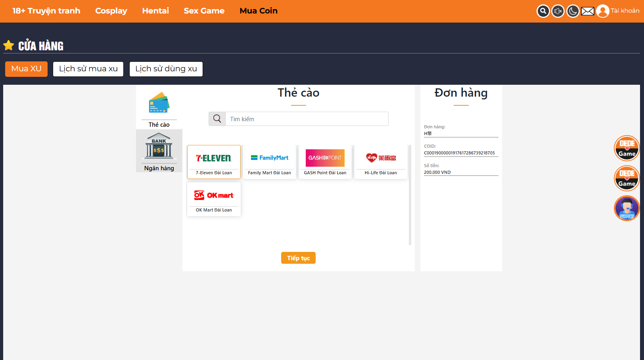Pick GASH Point Đài Loan option

pyautogui.click(x=325, y=162)
